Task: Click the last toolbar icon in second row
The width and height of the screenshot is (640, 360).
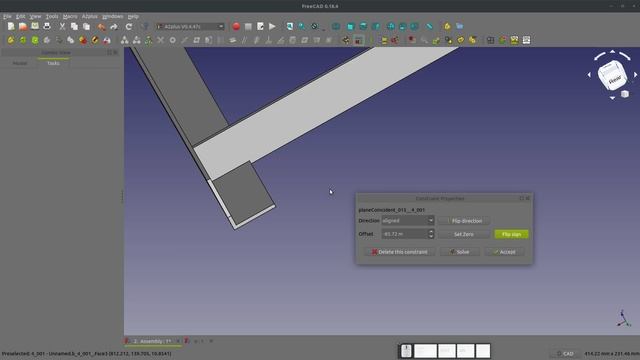Action: point(526,40)
